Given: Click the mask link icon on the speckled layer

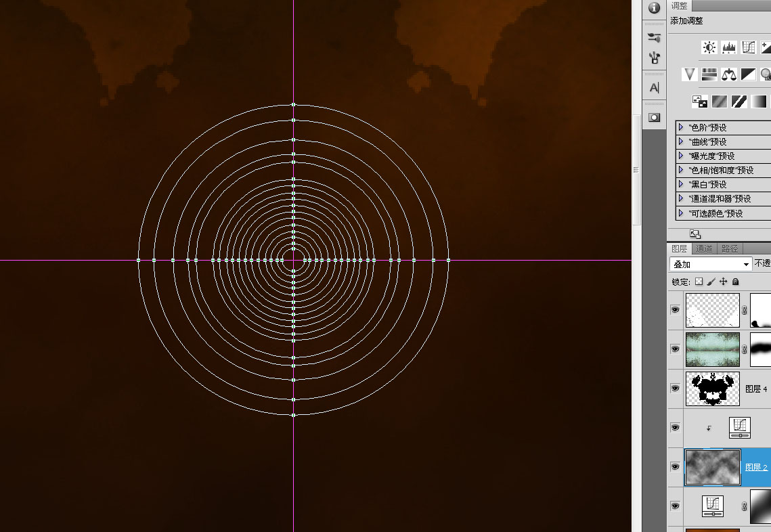Looking at the screenshot, I should pos(745,310).
